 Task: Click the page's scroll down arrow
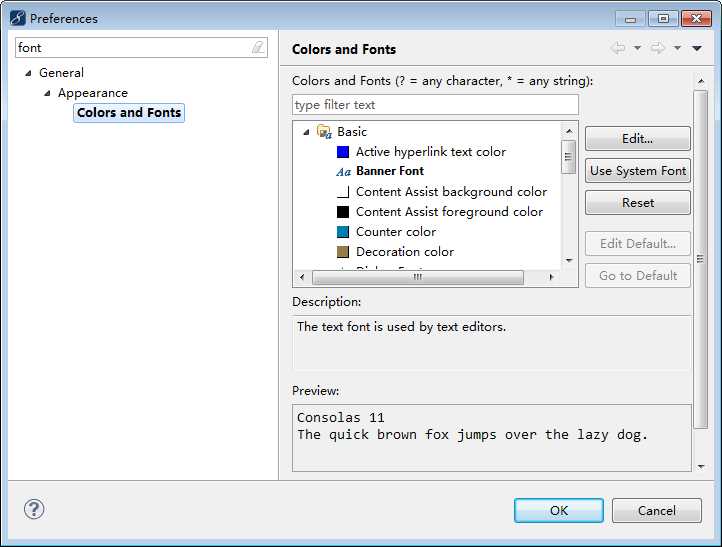coord(700,467)
